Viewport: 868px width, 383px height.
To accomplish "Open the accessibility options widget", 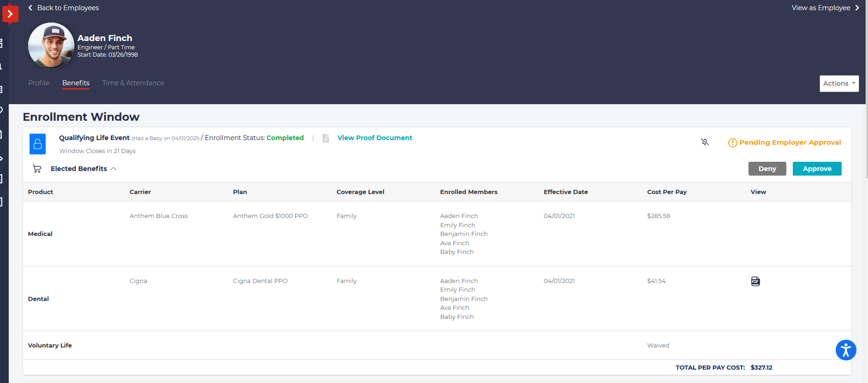I will point(845,350).
